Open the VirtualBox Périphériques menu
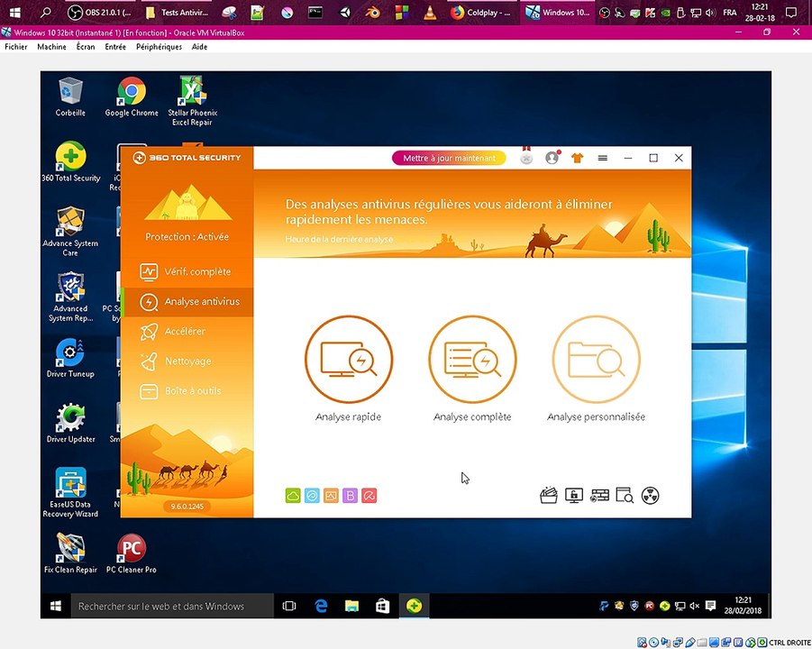Viewport: 812px width, 649px height. (x=159, y=47)
